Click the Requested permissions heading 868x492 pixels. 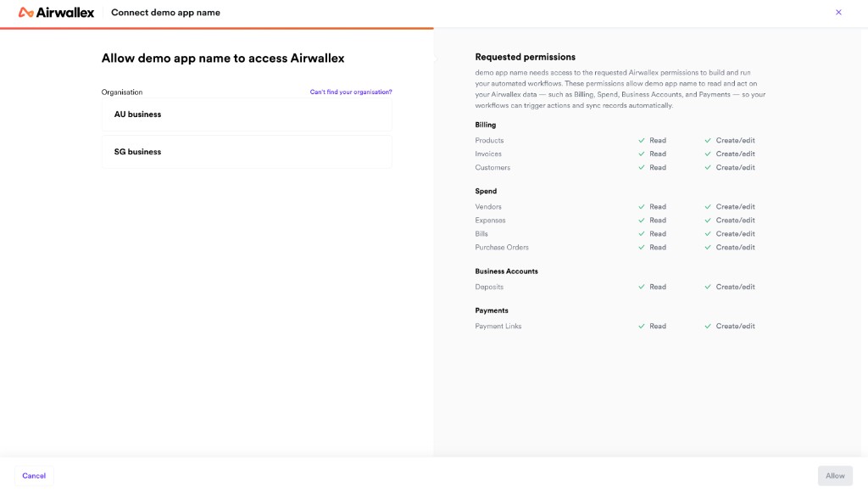(x=525, y=57)
